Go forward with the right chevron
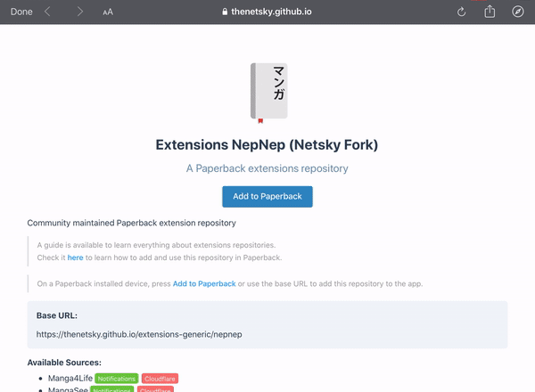Screen dimensions: 535x392 pyautogui.click(x=80, y=12)
